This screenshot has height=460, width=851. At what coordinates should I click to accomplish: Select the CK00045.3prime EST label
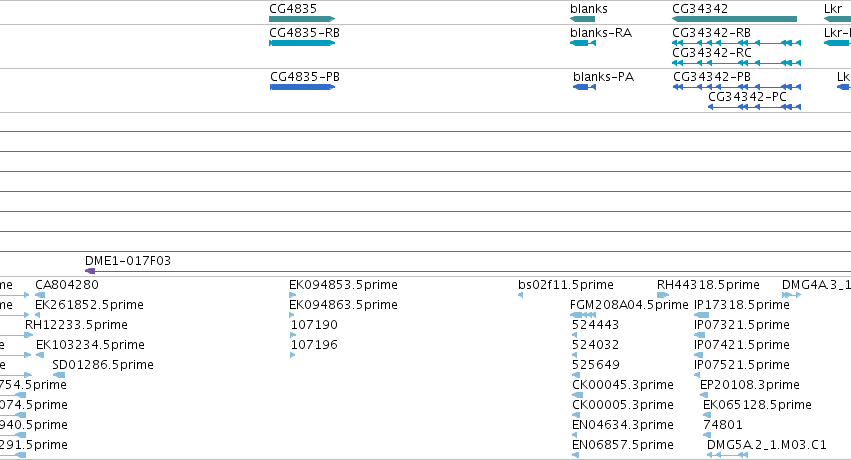pos(623,385)
